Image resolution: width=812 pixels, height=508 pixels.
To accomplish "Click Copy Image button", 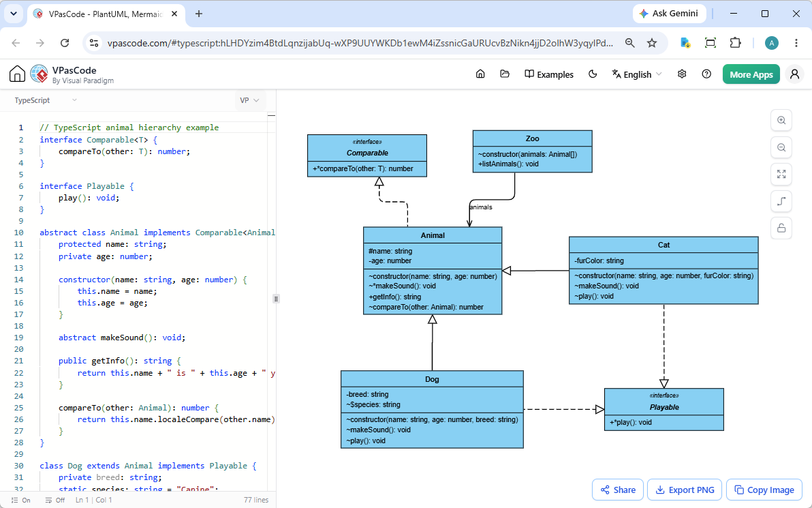I will 764,490.
